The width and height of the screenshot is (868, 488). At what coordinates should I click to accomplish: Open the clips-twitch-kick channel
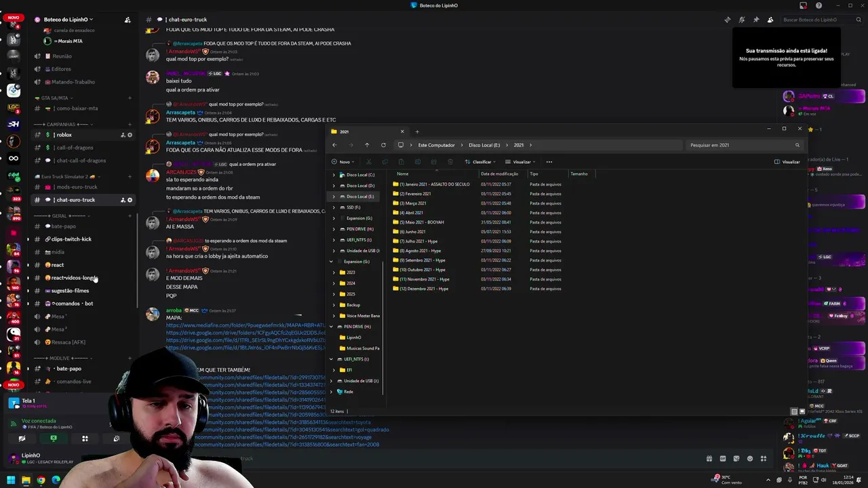(83, 239)
